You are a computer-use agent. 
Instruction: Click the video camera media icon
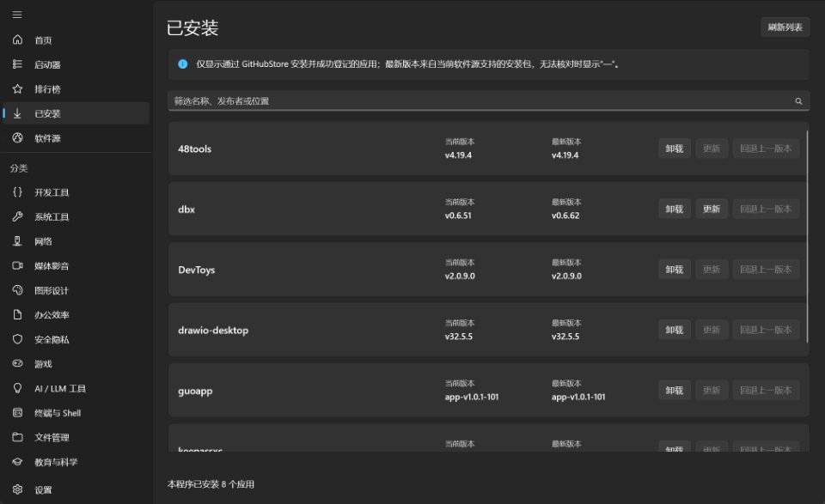click(x=17, y=266)
